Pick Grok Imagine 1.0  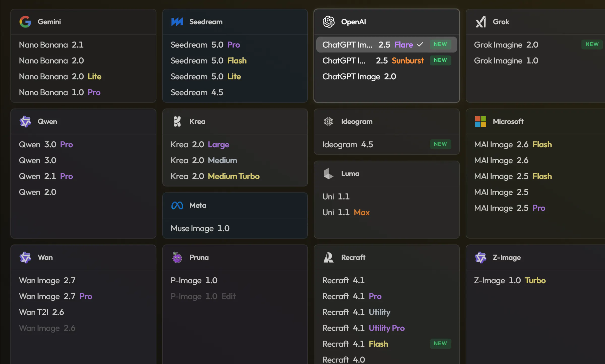tap(537, 60)
